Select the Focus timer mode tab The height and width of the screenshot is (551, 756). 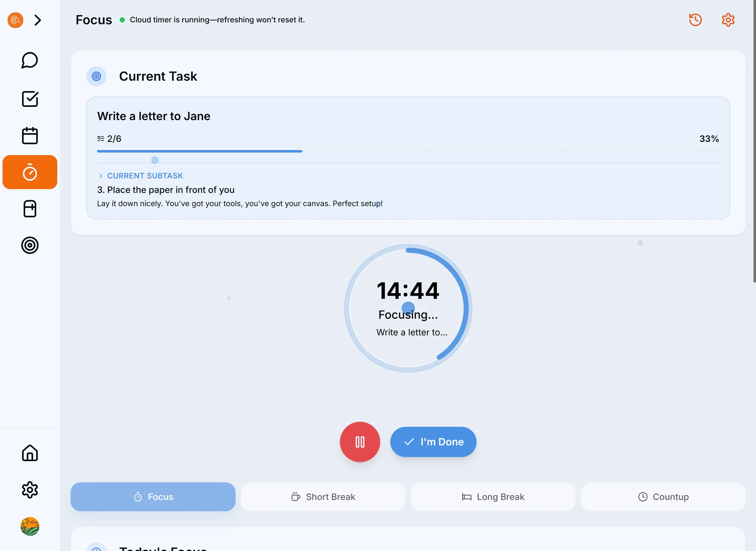pyautogui.click(x=153, y=497)
